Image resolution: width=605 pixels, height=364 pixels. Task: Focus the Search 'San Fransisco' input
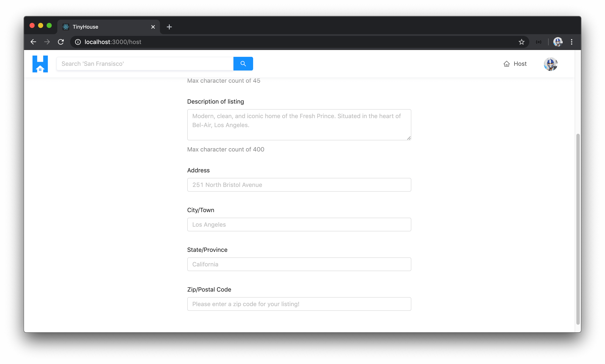coord(145,63)
